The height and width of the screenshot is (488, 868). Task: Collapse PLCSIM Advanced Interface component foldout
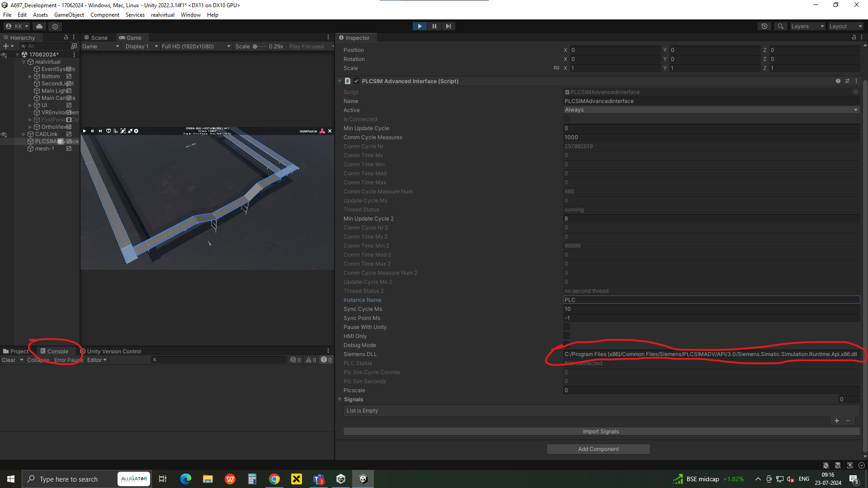click(340, 81)
